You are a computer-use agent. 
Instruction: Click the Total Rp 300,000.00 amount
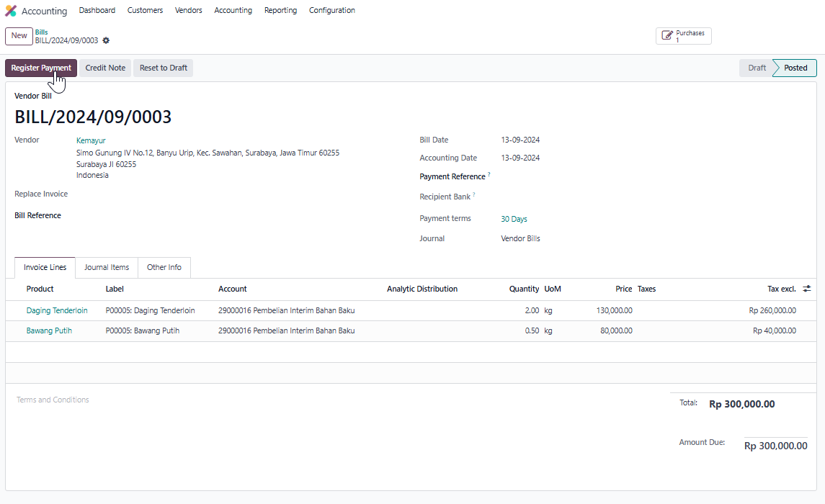click(742, 404)
